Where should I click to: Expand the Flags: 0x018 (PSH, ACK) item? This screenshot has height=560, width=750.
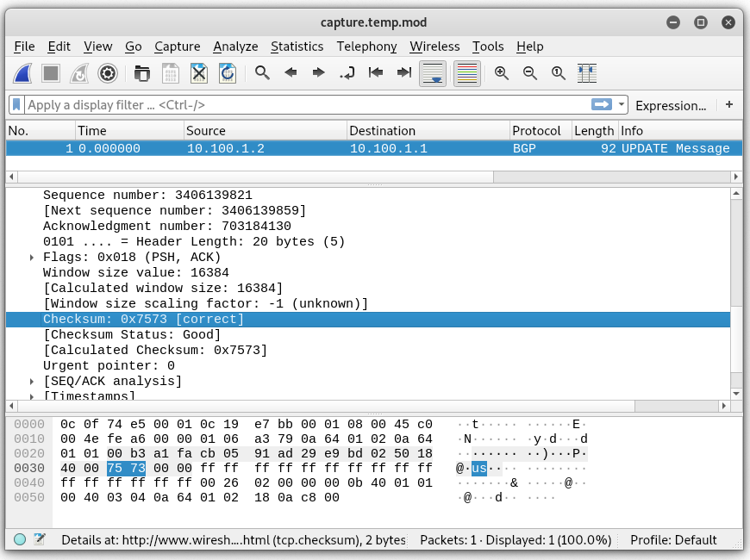point(32,258)
